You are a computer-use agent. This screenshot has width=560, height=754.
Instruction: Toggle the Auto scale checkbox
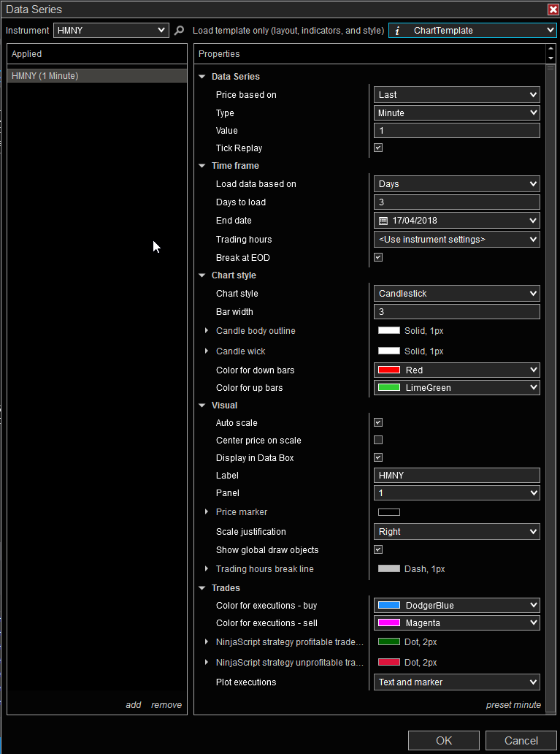click(x=378, y=423)
